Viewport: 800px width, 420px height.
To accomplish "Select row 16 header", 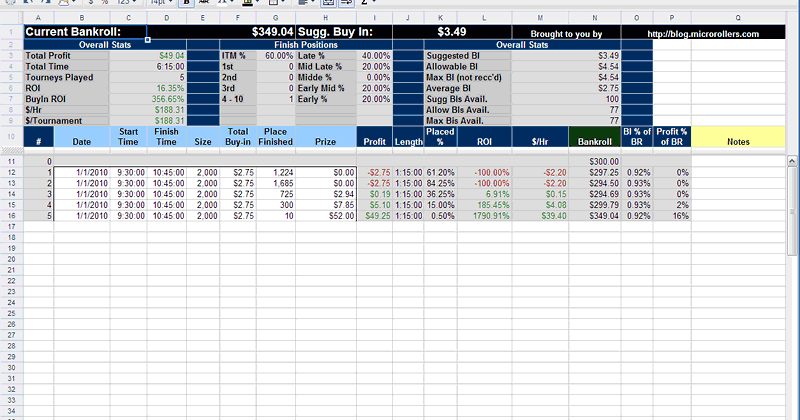I will 11,216.
